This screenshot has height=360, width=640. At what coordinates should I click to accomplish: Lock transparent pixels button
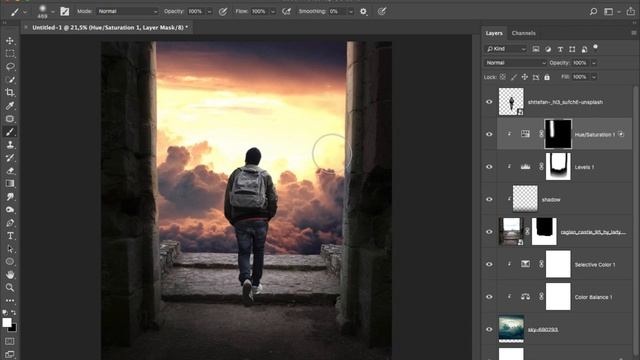(x=502, y=77)
